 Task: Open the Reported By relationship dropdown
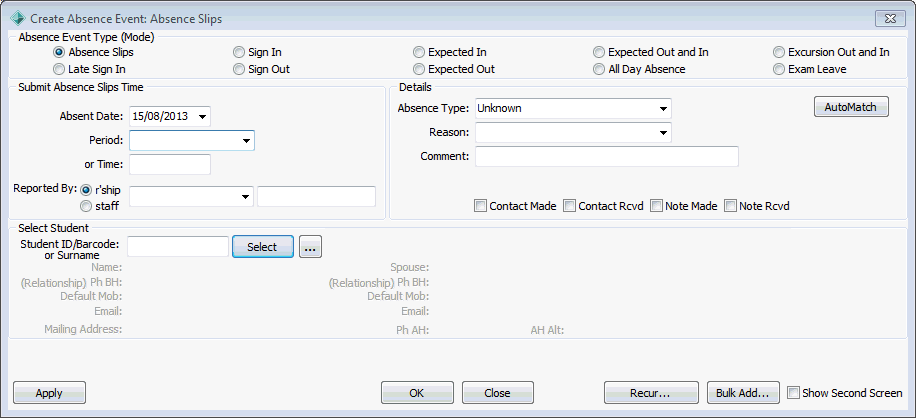[246, 197]
